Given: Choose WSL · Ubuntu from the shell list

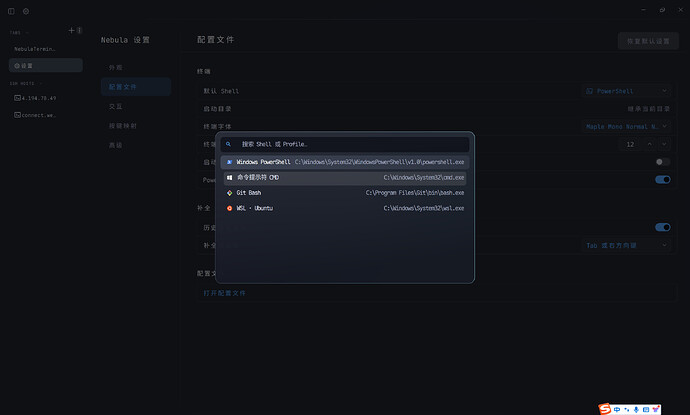Looking at the screenshot, I should (345, 208).
